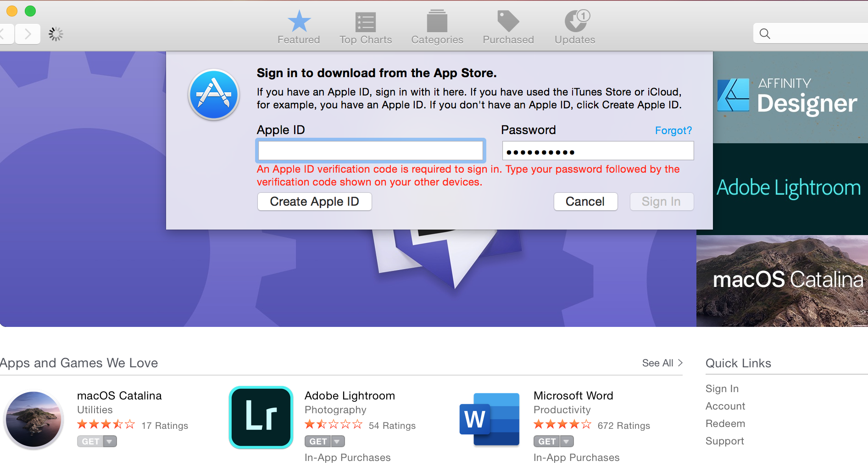Viewport: 868px width, 472px height.
Task: Open the Sign In quick link
Action: tap(722, 389)
